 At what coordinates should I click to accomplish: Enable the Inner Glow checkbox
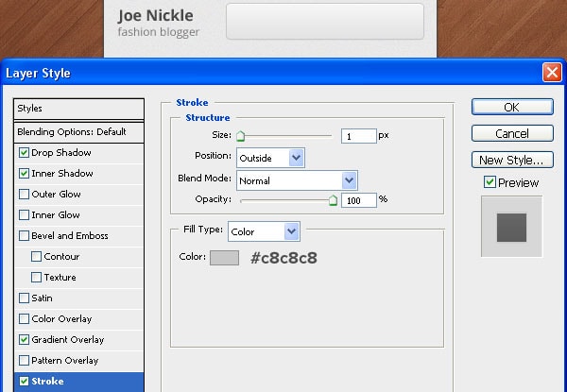click(24, 215)
